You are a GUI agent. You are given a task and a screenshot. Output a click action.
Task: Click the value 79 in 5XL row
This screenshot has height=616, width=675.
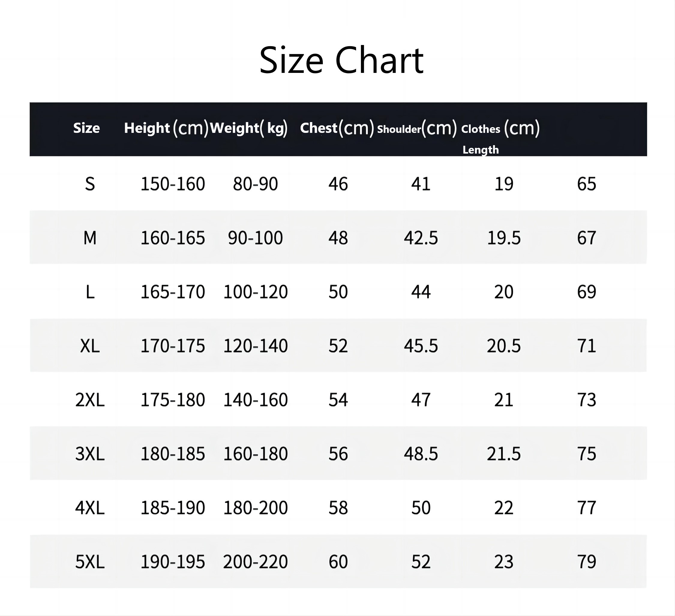click(x=586, y=561)
